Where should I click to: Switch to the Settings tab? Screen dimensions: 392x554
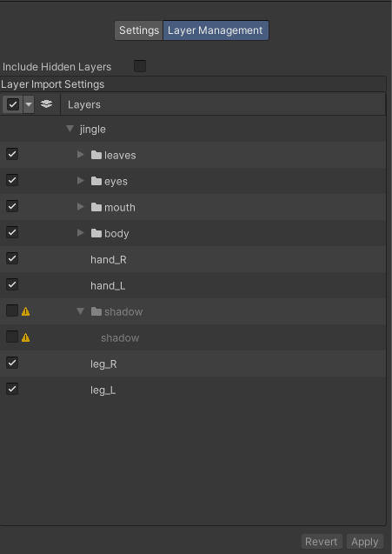coord(139,30)
